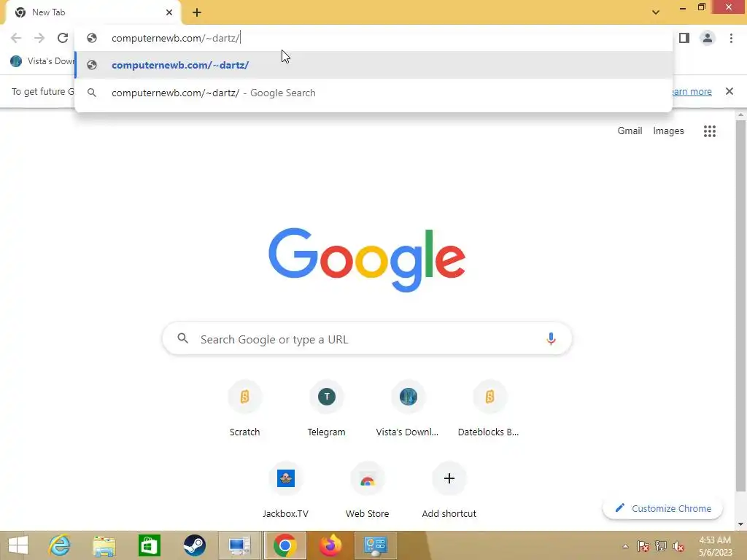Open the Vista's Downl... shortcut tile
The width and height of the screenshot is (747, 560).
point(408,410)
